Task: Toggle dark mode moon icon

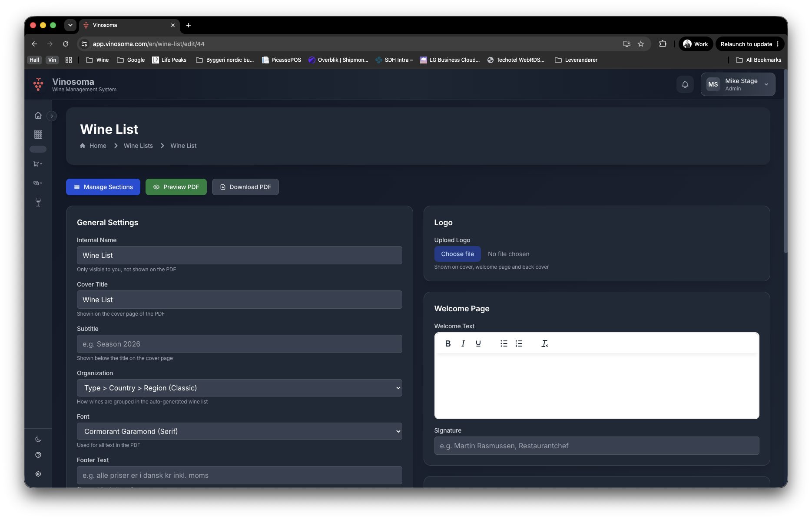Action: pyautogui.click(x=38, y=440)
